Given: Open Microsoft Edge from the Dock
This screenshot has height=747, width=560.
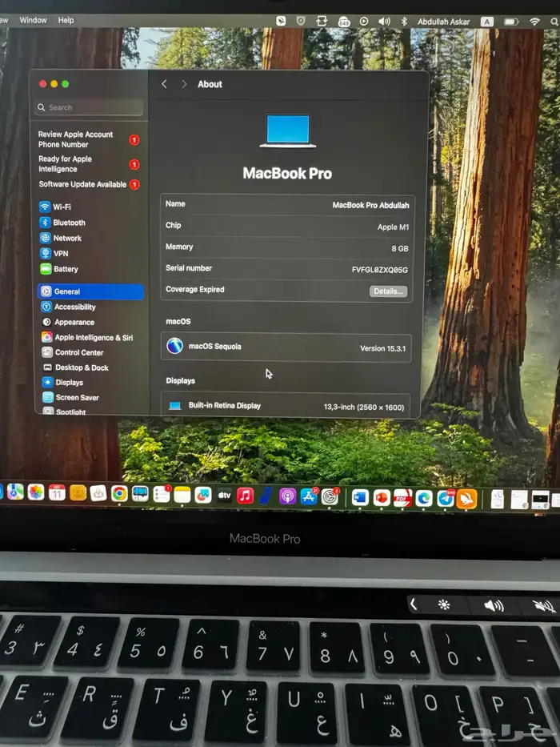Looking at the screenshot, I should [x=424, y=499].
